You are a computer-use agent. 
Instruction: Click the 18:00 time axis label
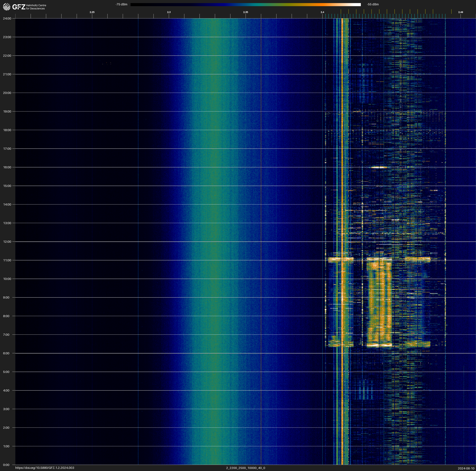tap(7, 130)
